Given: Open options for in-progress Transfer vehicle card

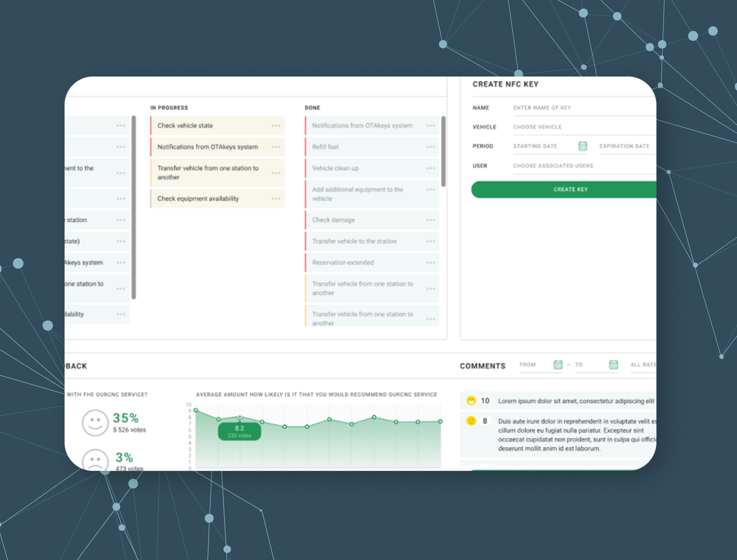Looking at the screenshot, I should (x=276, y=173).
